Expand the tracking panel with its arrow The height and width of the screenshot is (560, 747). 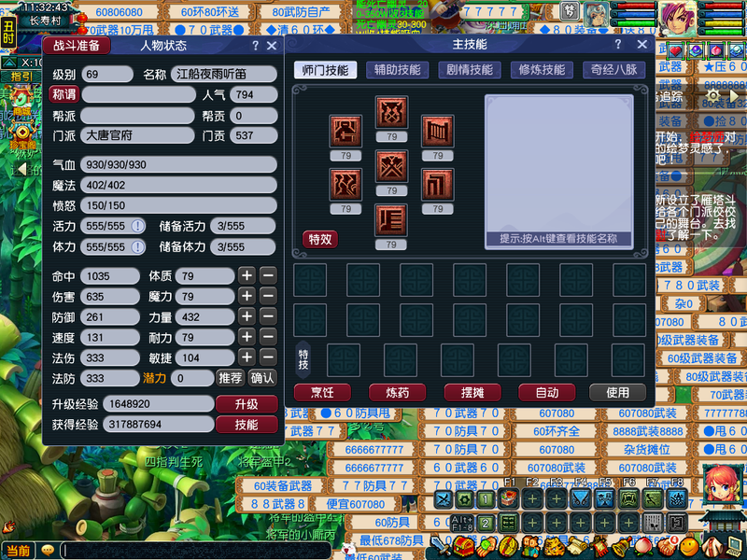(735, 96)
